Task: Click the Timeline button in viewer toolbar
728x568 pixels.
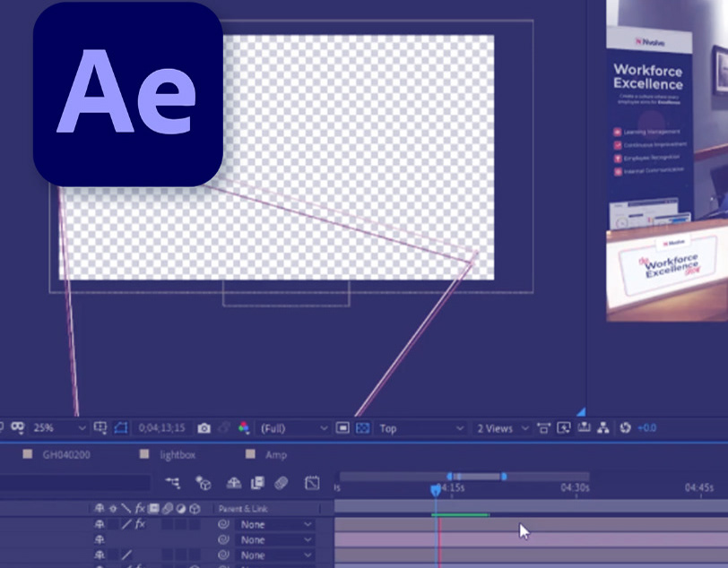Action: click(x=584, y=427)
